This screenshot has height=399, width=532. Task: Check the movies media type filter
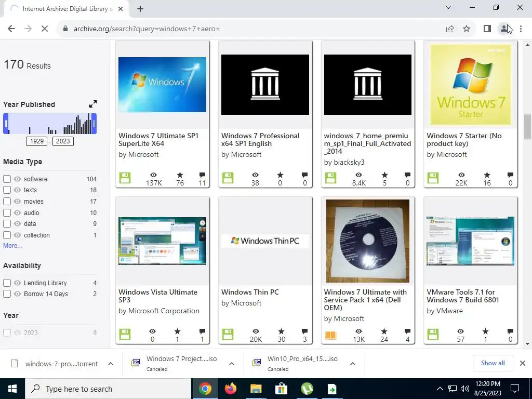7,201
